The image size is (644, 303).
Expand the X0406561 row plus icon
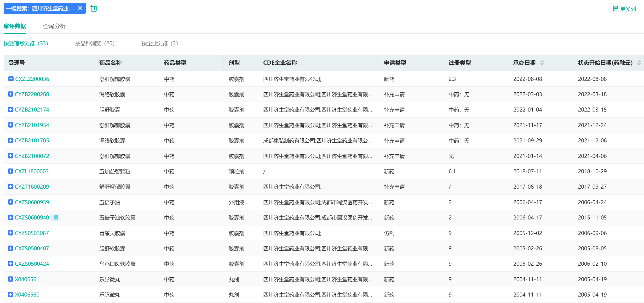[11, 279]
